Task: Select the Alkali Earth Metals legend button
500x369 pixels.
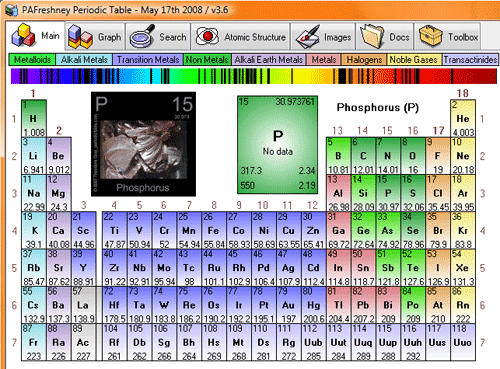Action: pos(269,60)
